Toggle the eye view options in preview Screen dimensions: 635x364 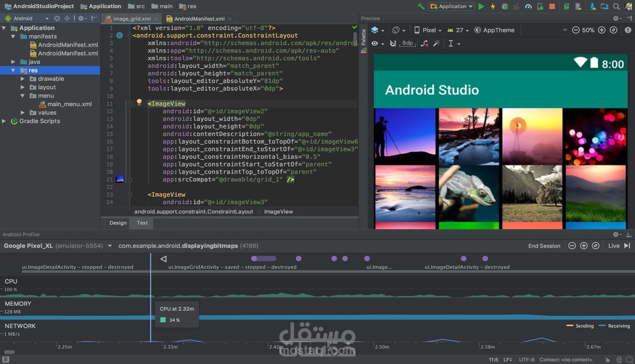point(375,43)
